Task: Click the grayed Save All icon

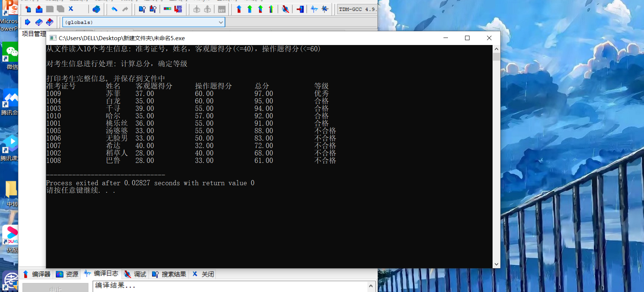Action: coord(61,9)
